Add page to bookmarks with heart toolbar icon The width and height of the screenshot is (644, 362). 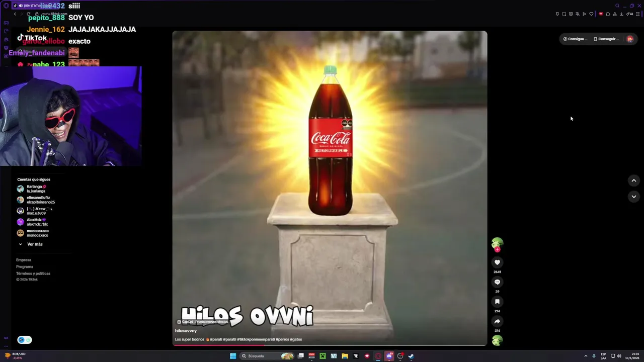pyautogui.click(x=591, y=14)
